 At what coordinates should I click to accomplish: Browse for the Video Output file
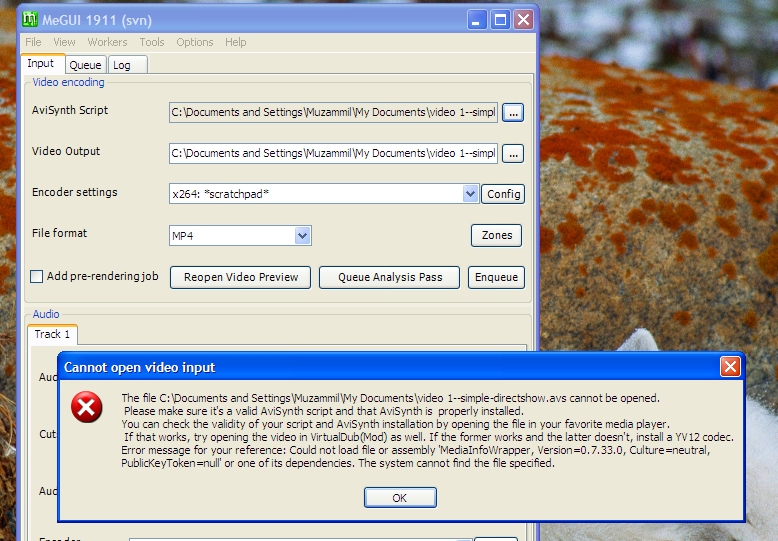pyautogui.click(x=513, y=154)
